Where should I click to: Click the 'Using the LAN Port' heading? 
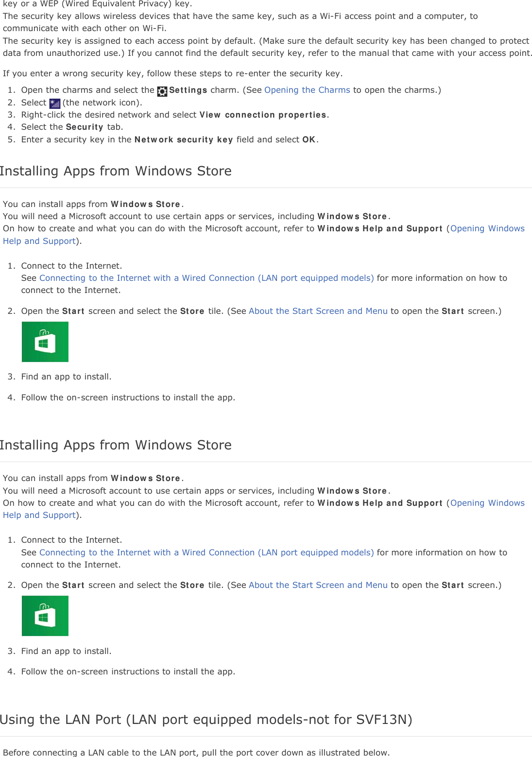point(206,719)
